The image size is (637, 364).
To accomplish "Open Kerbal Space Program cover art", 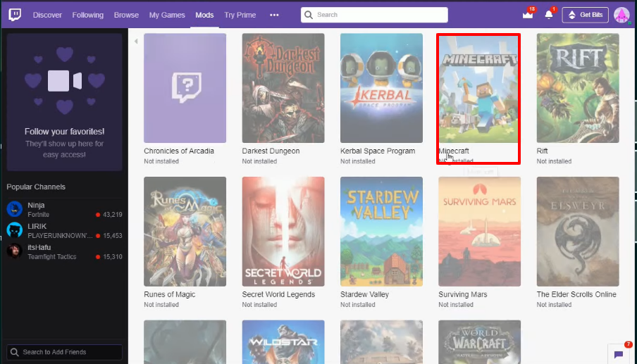I will (x=381, y=88).
